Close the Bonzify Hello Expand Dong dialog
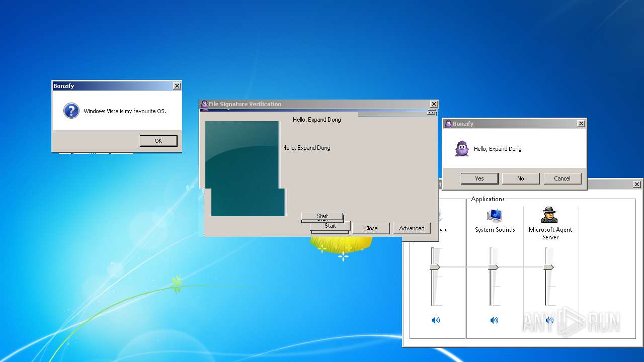Image resolution: width=644 pixels, height=362 pixels. click(581, 124)
